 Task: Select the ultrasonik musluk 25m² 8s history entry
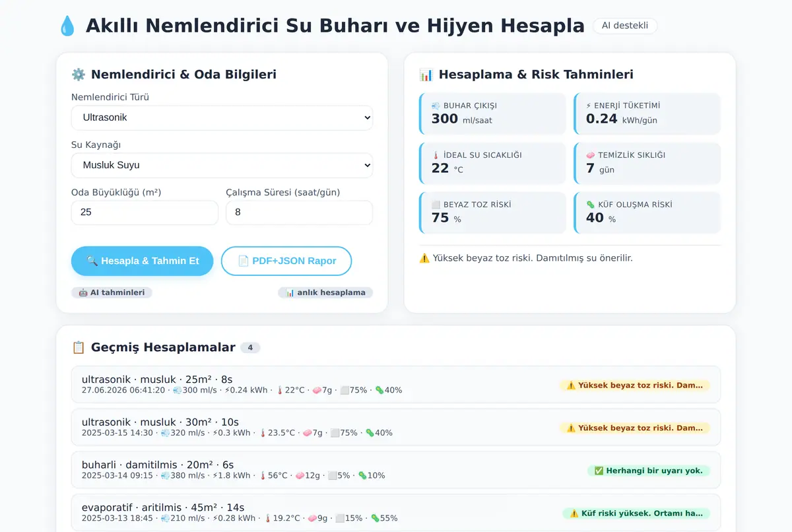(x=396, y=384)
